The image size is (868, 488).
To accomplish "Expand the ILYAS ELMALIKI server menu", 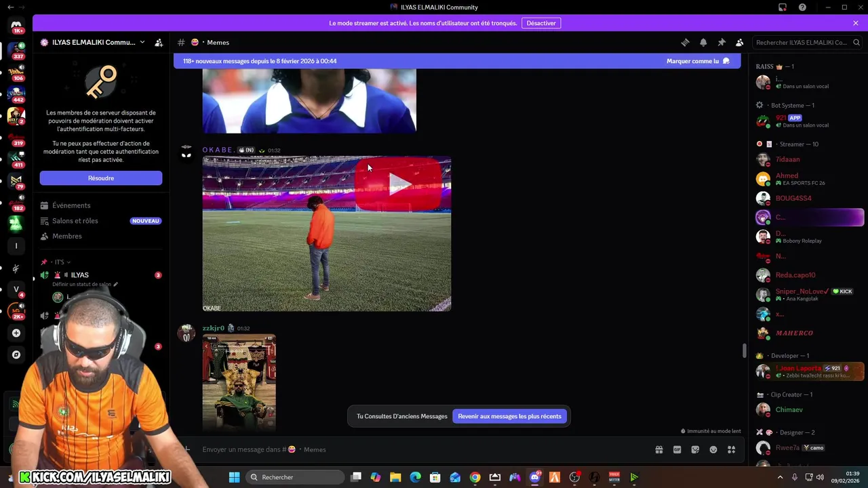I will point(93,42).
